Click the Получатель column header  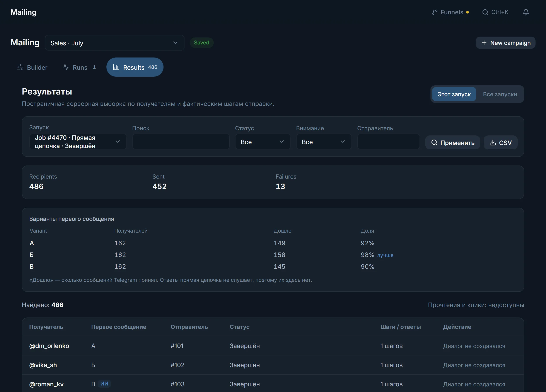46,327
